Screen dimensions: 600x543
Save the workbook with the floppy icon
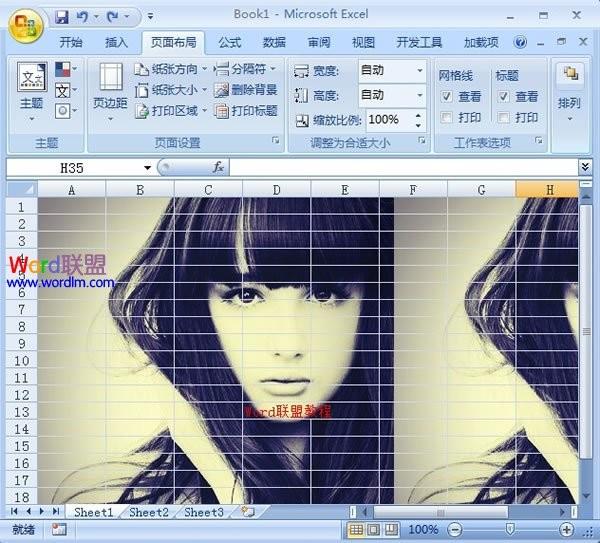point(61,17)
